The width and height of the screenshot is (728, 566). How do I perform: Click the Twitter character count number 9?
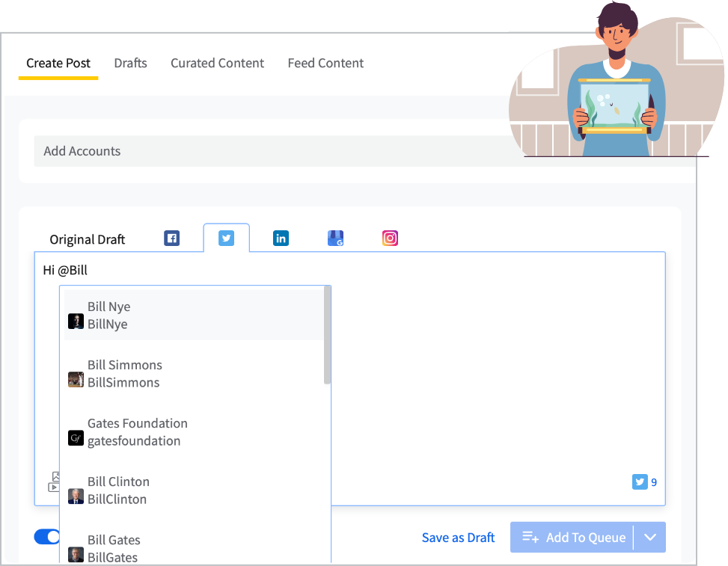(654, 482)
